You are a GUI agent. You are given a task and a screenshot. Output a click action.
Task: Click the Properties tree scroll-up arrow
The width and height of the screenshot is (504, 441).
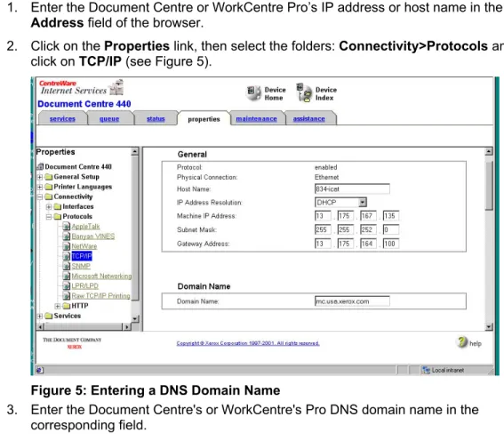[x=135, y=151]
